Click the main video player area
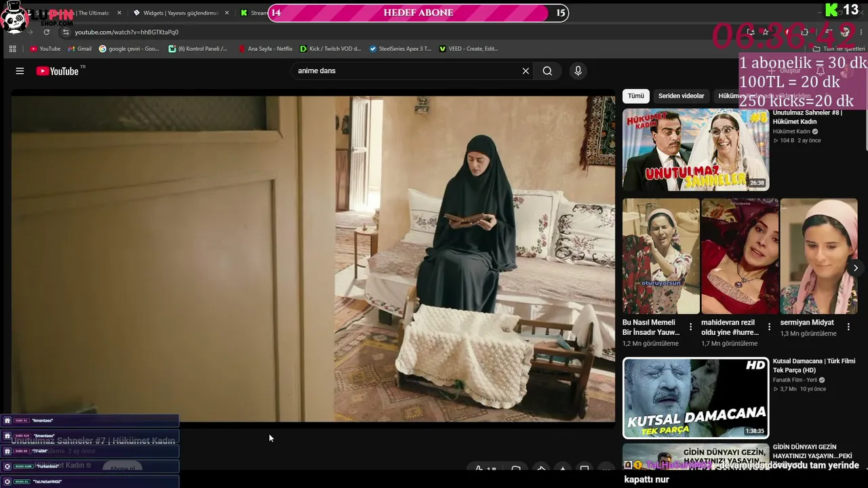Viewport: 868px width, 488px height. 313,258
